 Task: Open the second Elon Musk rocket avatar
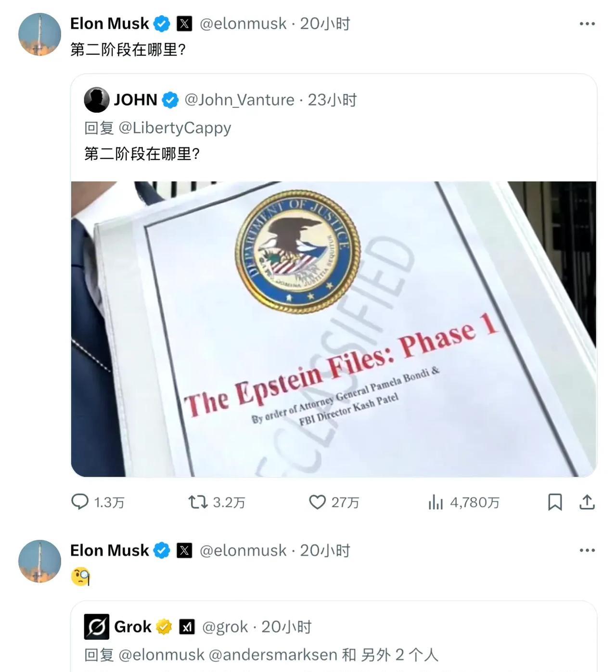(39, 561)
